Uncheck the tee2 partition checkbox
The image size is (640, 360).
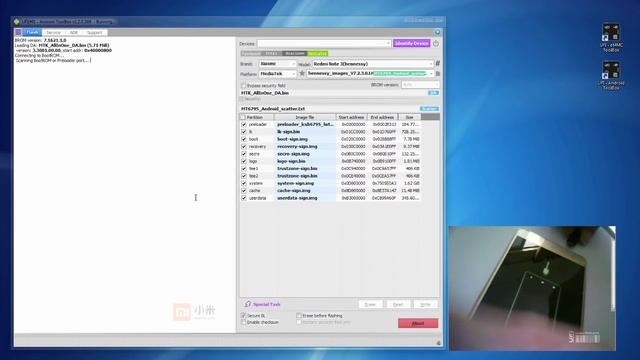pyautogui.click(x=244, y=176)
